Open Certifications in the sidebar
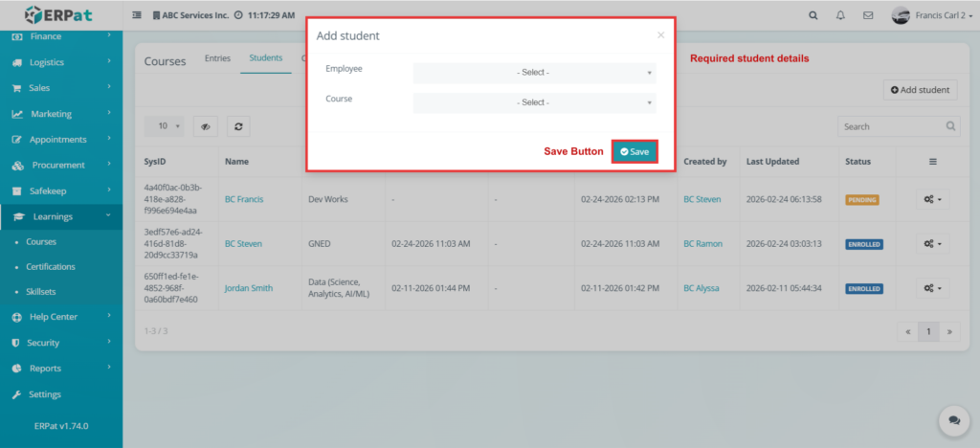 click(x=51, y=267)
